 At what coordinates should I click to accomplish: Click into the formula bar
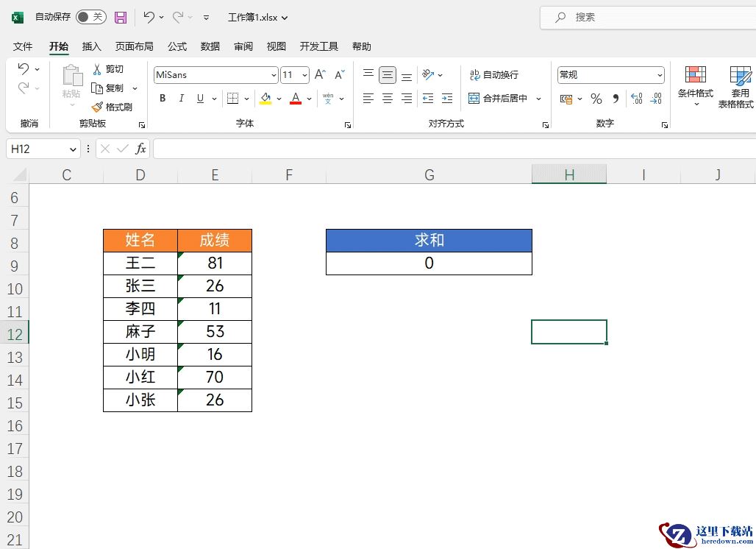[x=454, y=149]
